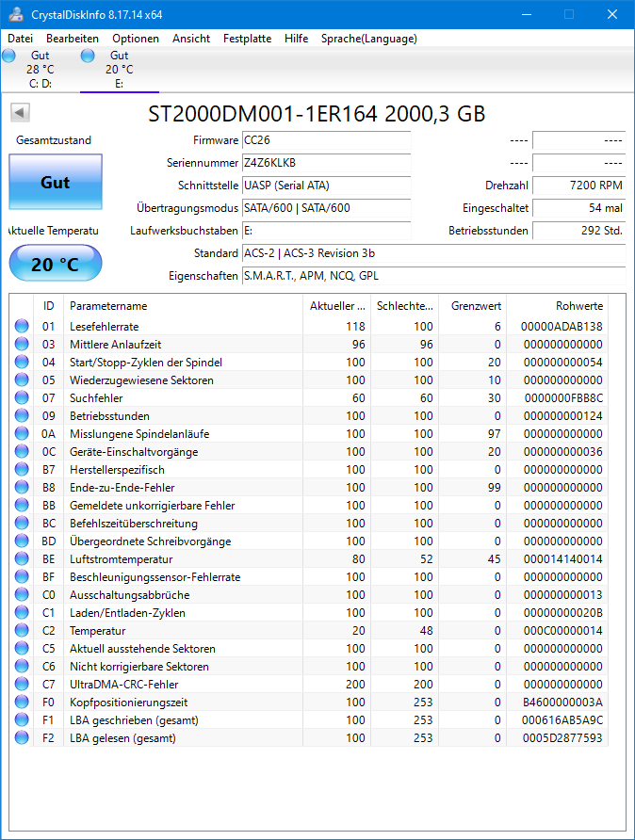
Task: Click the Grenzwert column header
Action: (x=472, y=306)
